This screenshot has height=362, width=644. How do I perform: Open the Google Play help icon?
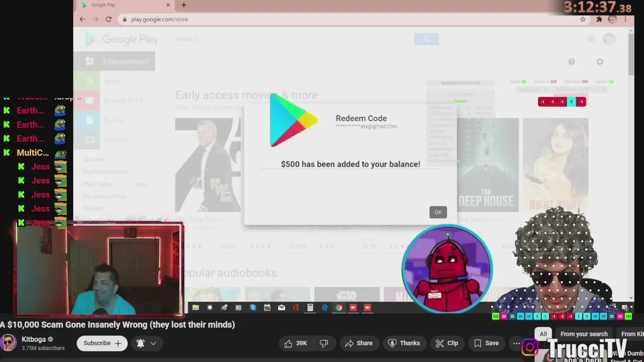click(x=572, y=61)
